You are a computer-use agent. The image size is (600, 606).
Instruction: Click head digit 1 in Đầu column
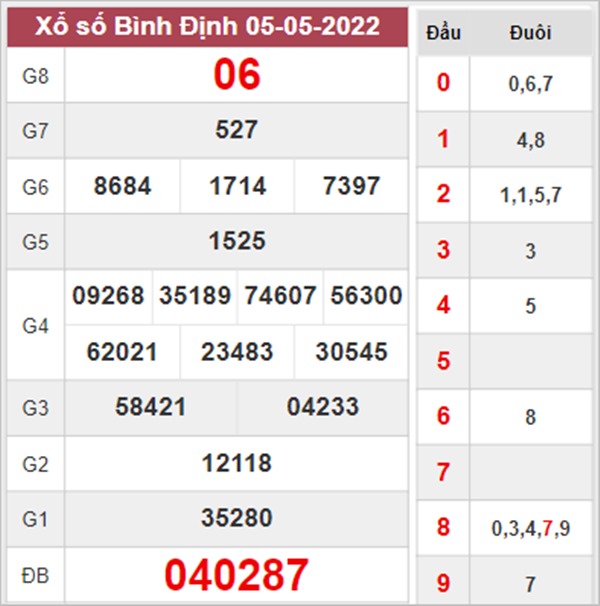click(x=443, y=139)
